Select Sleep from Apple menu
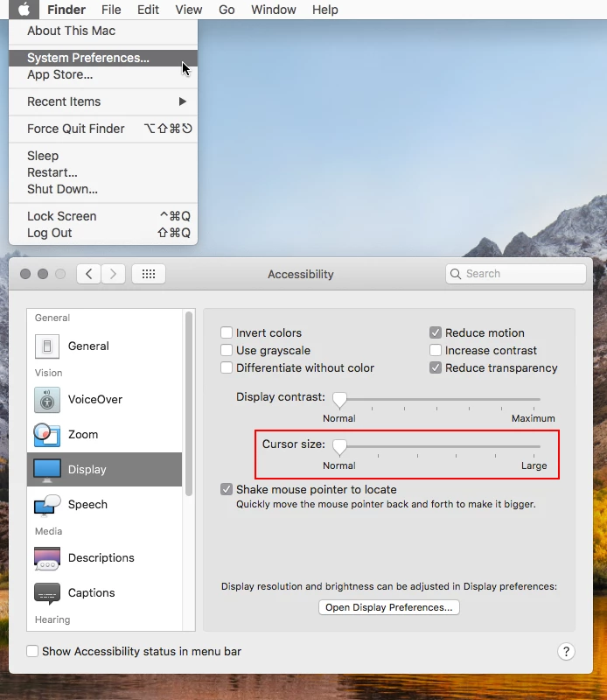This screenshot has height=700, width=607. click(x=103, y=156)
